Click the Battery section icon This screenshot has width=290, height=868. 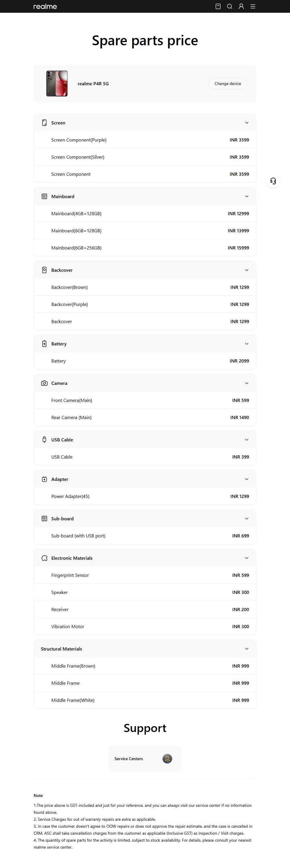coord(44,344)
